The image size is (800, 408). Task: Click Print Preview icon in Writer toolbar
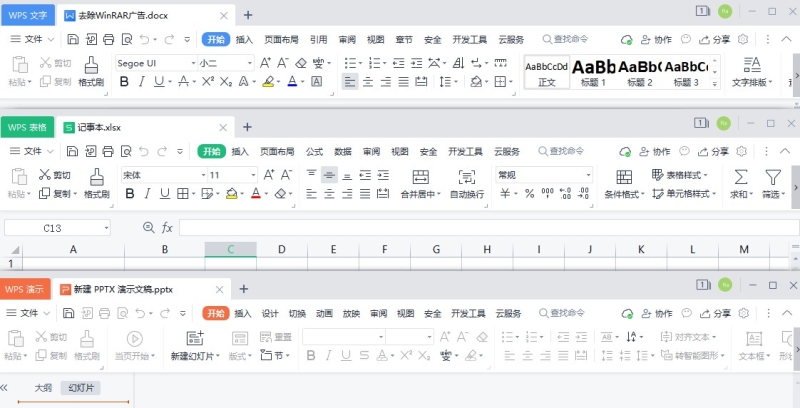tap(126, 39)
